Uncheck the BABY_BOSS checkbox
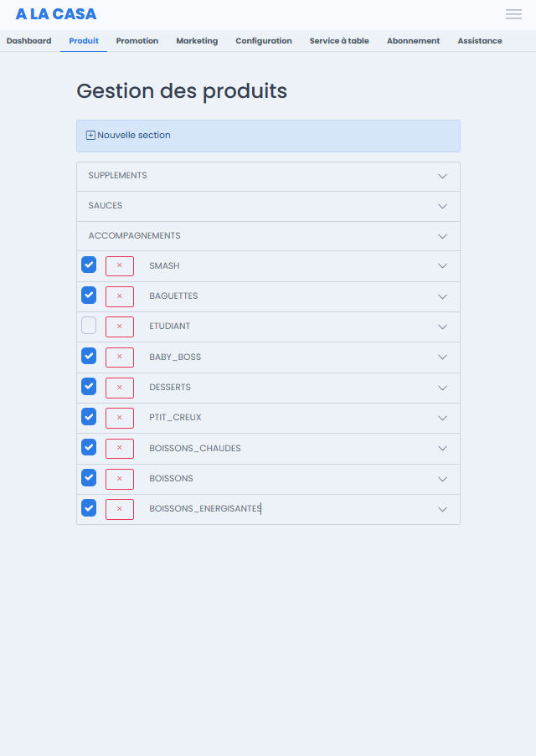The image size is (536, 756). point(89,357)
